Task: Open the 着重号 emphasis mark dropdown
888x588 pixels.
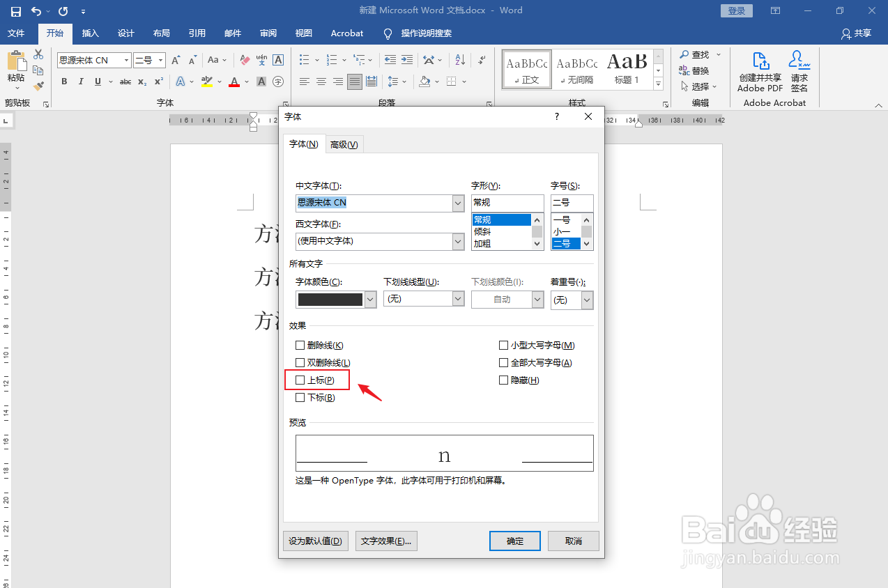Action: tap(587, 300)
